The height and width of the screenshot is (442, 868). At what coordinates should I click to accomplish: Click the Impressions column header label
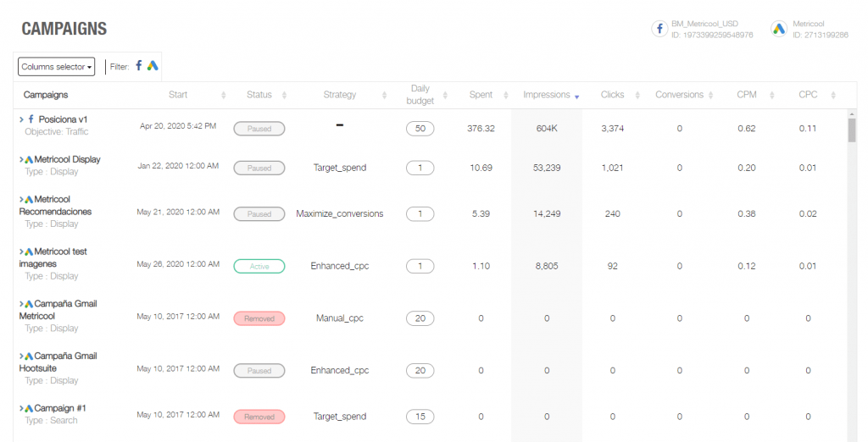tap(547, 95)
